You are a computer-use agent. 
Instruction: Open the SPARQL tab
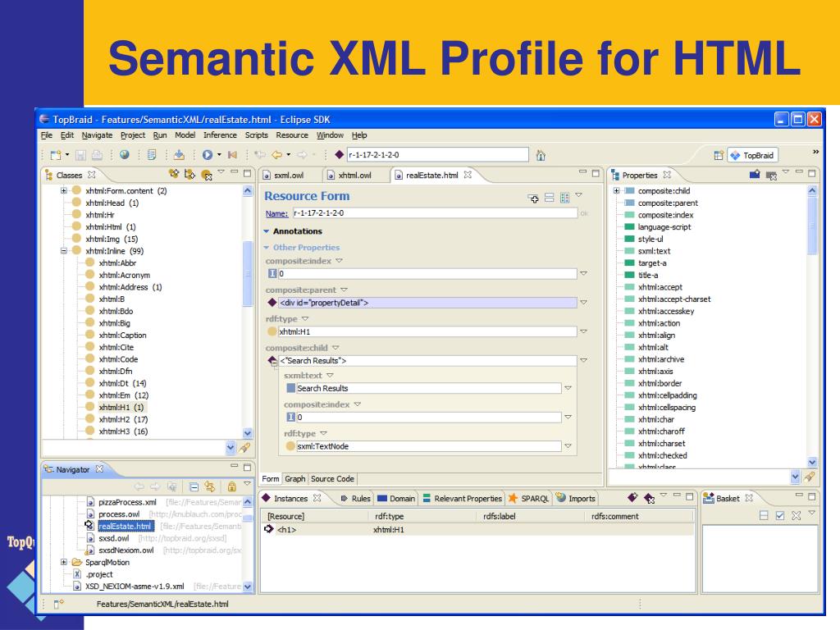click(529, 499)
